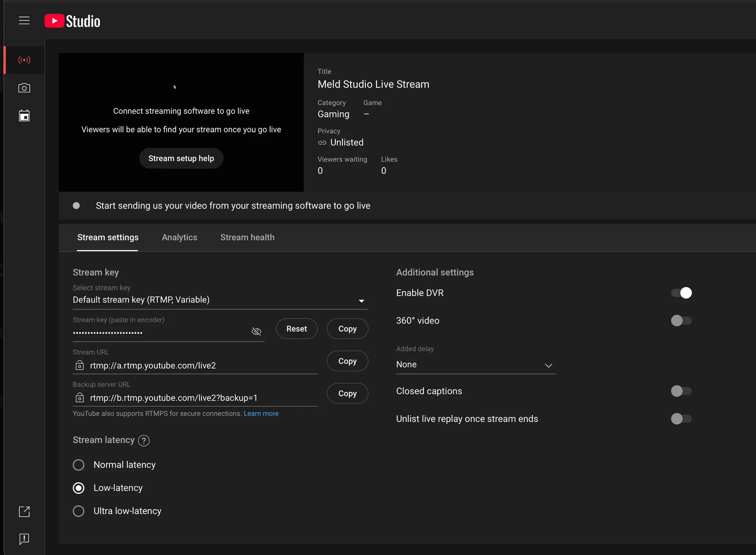The height and width of the screenshot is (555, 756).
Task: Choose Normal latency radio button
Action: click(79, 465)
